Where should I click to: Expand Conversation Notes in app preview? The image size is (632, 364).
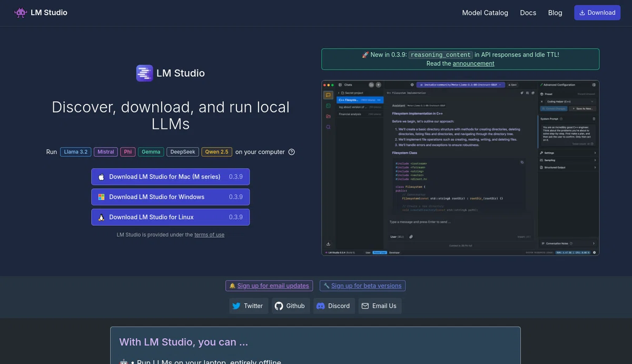(x=568, y=244)
